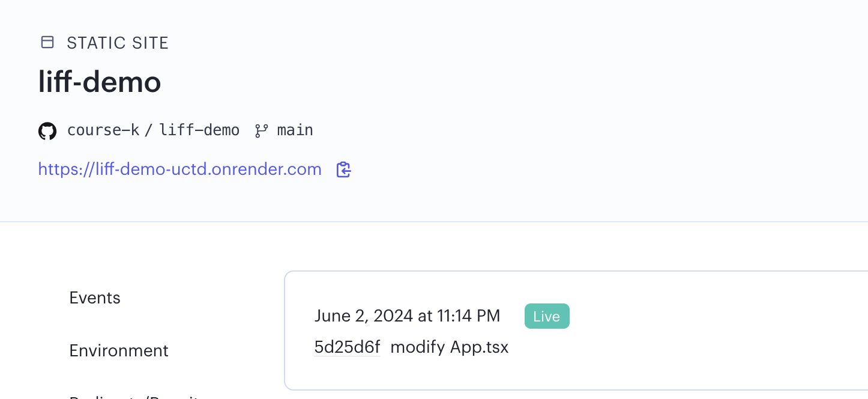Click the STATIC SITE type label

click(x=118, y=42)
